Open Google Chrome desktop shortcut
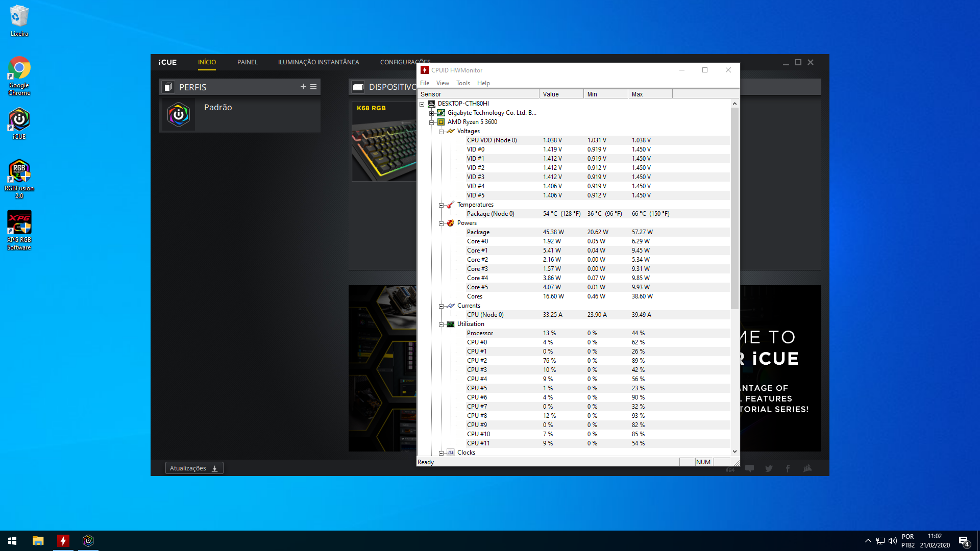This screenshot has height=551, width=980. tap(19, 76)
